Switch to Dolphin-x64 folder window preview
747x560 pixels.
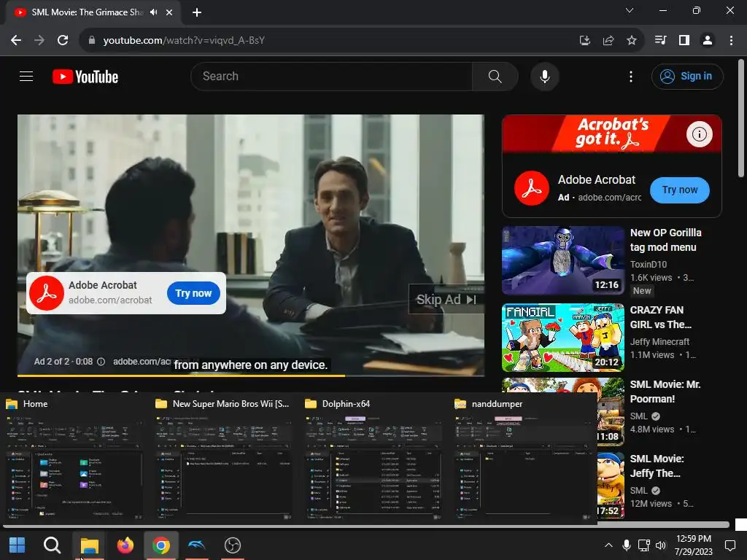[374, 459]
